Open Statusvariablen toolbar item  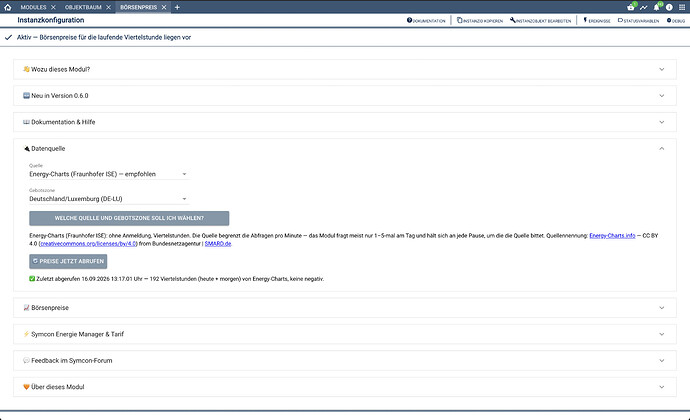(x=639, y=20)
